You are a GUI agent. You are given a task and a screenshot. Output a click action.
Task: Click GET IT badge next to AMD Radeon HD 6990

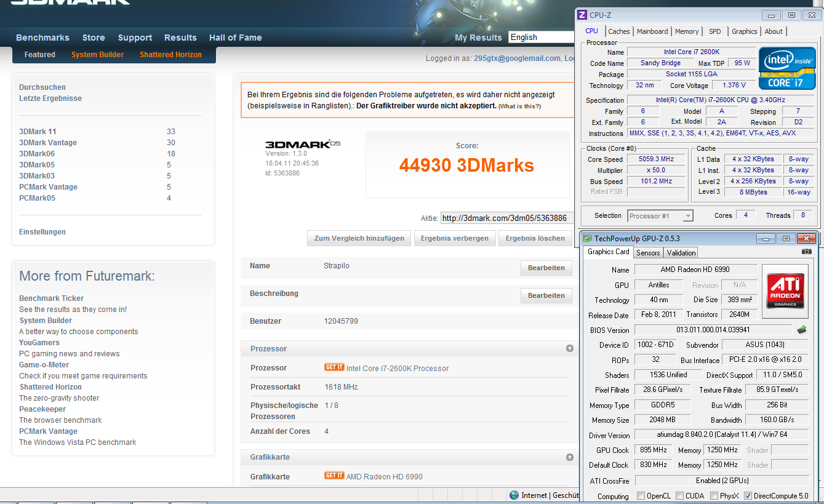point(334,476)
